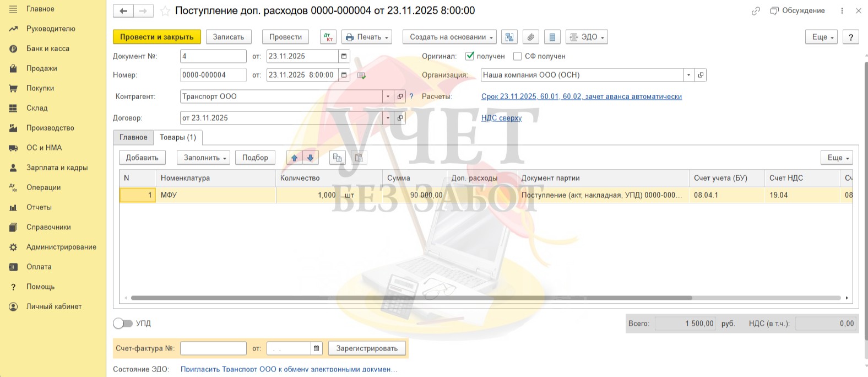Expand Организация dropdown arrow

pyautogui.click(x=688, y=75)
